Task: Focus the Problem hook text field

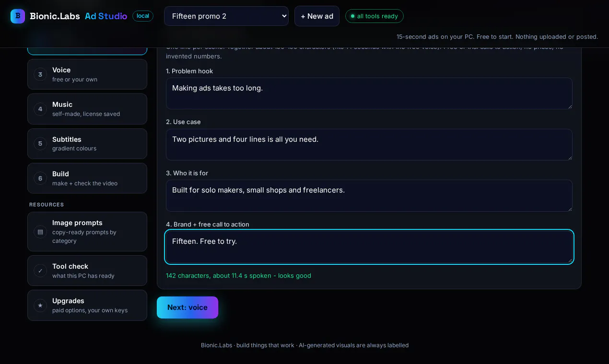Action: coord(369,93)
